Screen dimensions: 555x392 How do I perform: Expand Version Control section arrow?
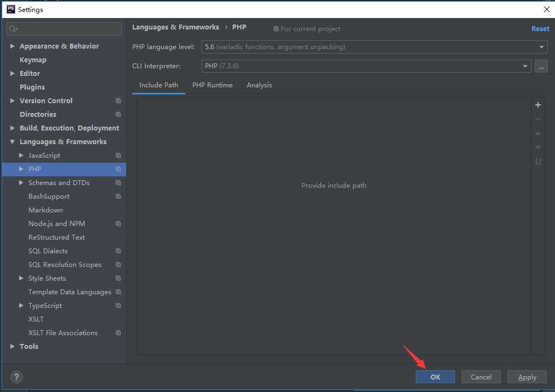[13, 101]
